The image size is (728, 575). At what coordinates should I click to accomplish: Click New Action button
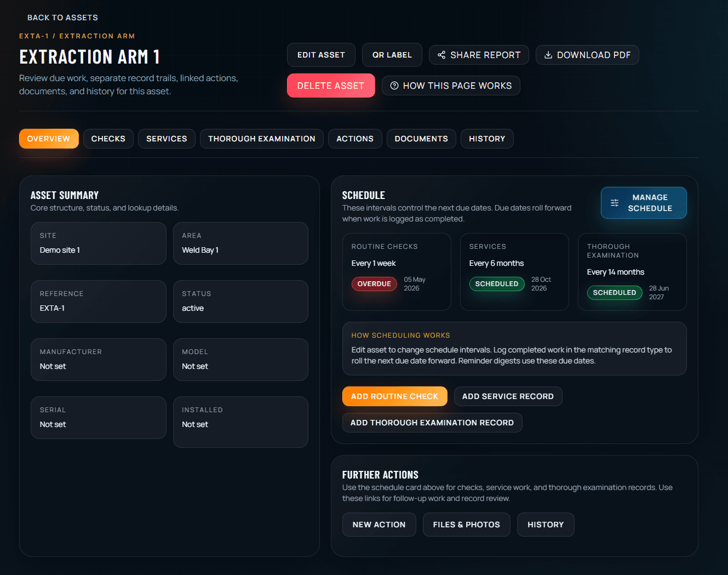coord(379,525)
